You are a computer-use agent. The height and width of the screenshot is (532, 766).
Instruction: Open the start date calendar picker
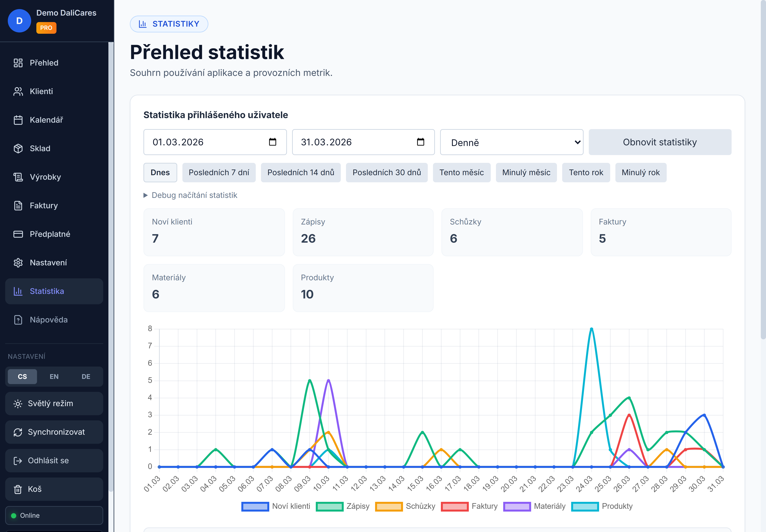tap(273, 142)
